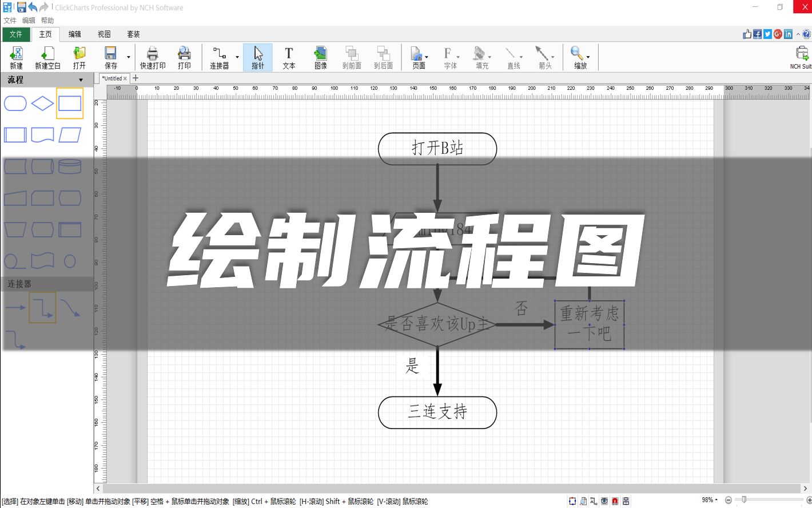Pick the parallelogram data shape
This screenshot has width=812, height=508.
click(x=70, y=135)
